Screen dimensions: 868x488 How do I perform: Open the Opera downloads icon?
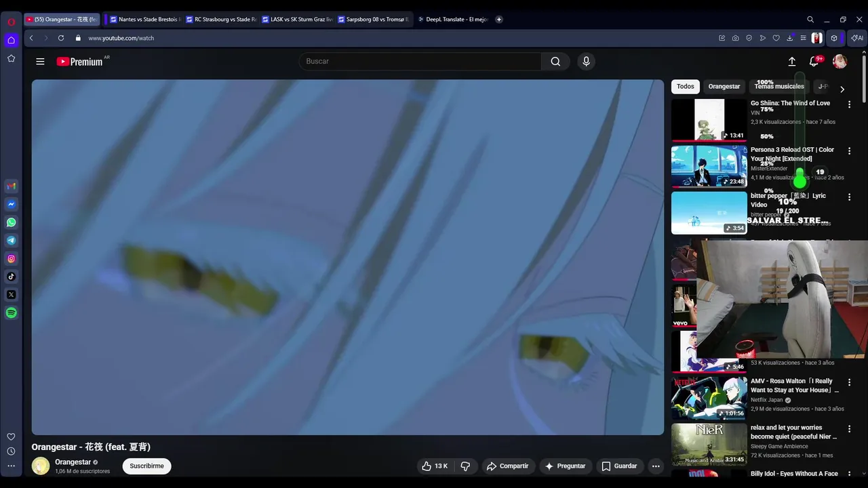pos(789,38)
